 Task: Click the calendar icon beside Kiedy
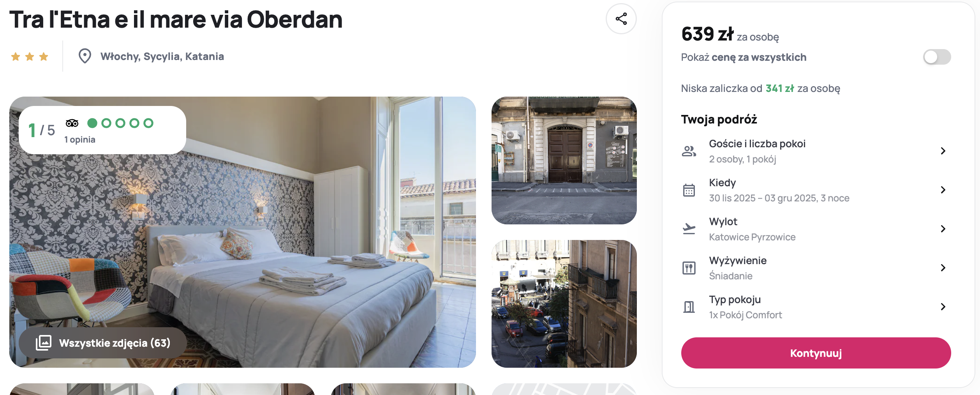689,190
